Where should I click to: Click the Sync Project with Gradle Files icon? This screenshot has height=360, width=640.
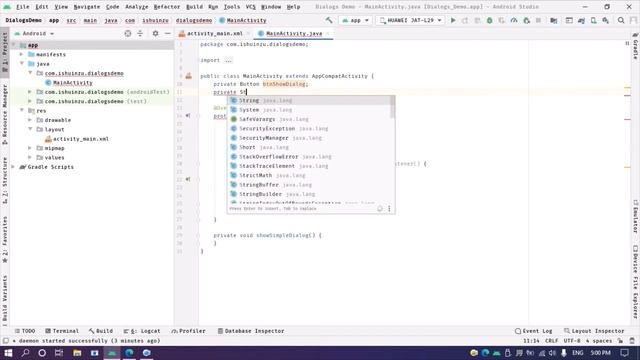[x=581, y=20]
